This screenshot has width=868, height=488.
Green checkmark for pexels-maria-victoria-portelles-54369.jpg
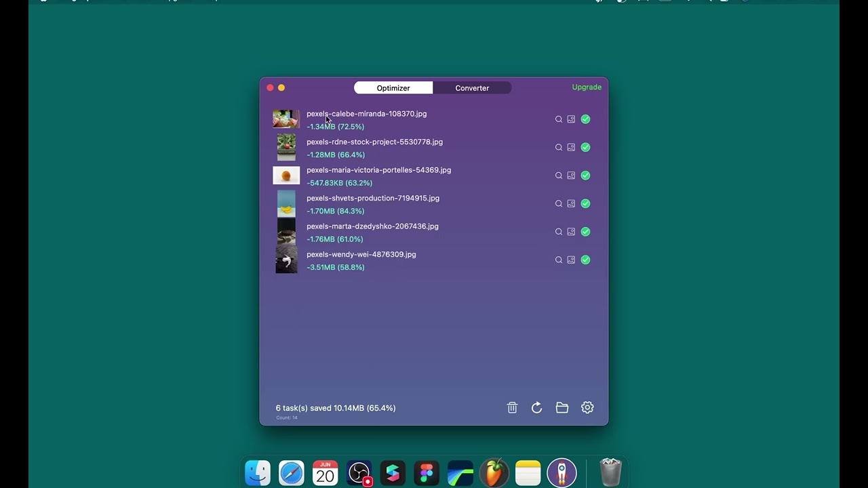pos(585,176)
